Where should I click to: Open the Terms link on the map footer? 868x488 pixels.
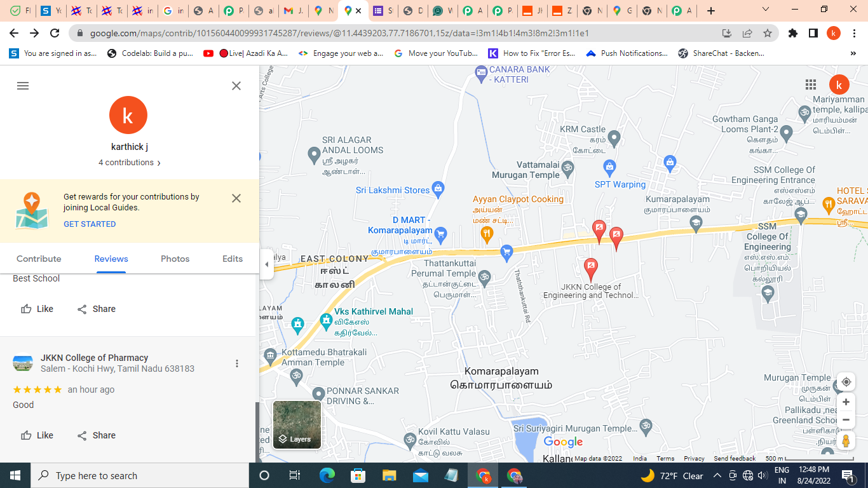click(x=665, y=458)
